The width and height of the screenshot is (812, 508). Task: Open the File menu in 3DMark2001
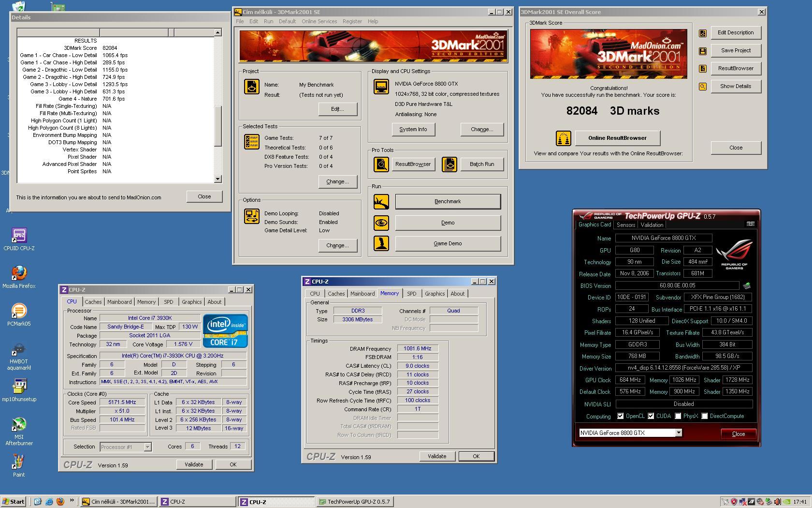(240, 21)
